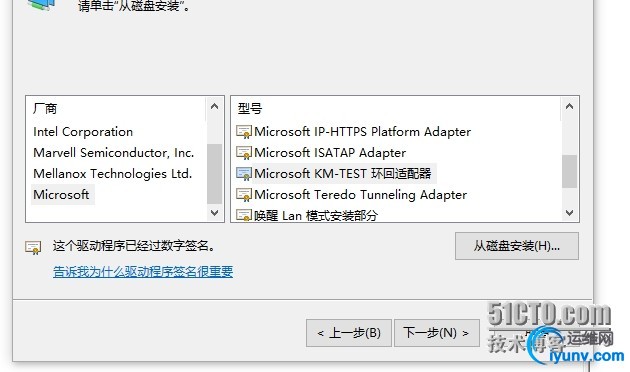Click the 厂商 column header

pos(45,108)
